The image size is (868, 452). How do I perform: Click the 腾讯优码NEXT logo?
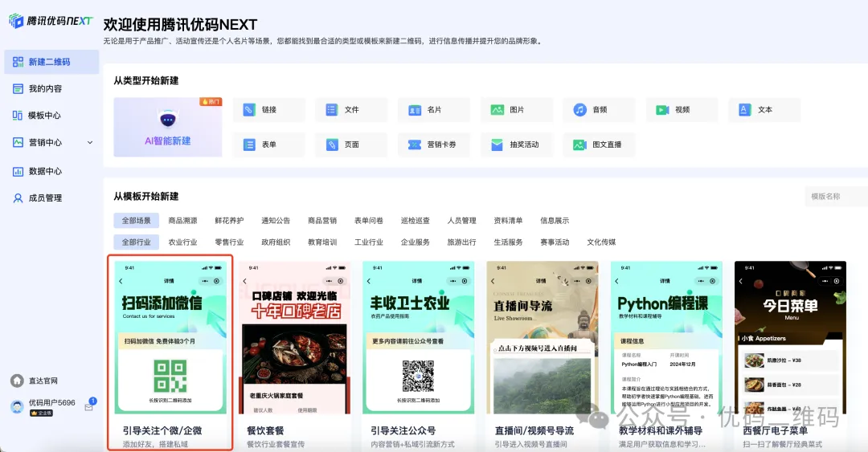[51, 21]
